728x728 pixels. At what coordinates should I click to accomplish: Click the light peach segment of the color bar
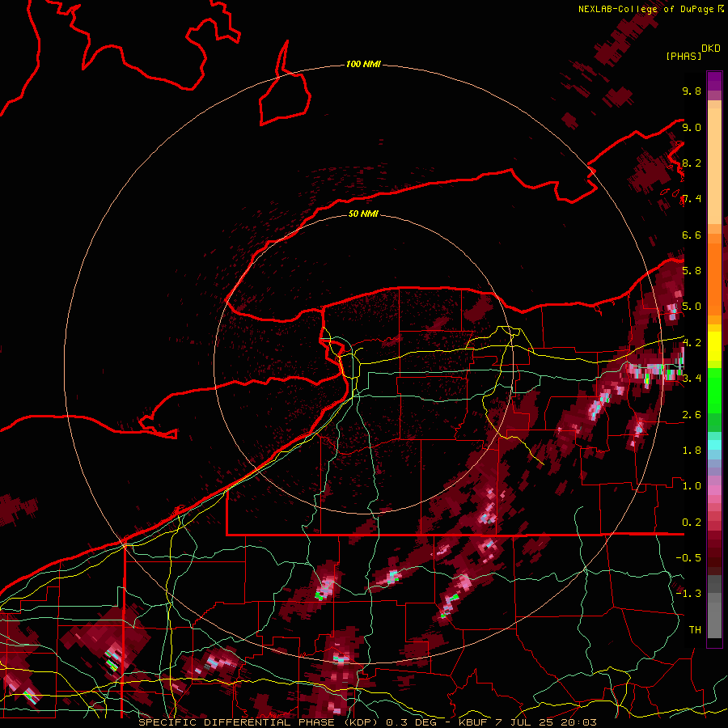(714, 166)
